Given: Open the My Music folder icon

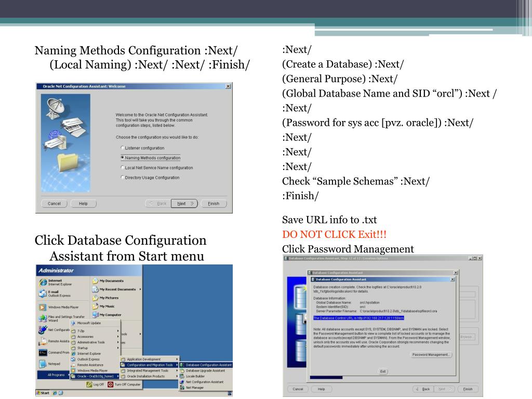Looking at the screenshot, I should pos(96,306).
